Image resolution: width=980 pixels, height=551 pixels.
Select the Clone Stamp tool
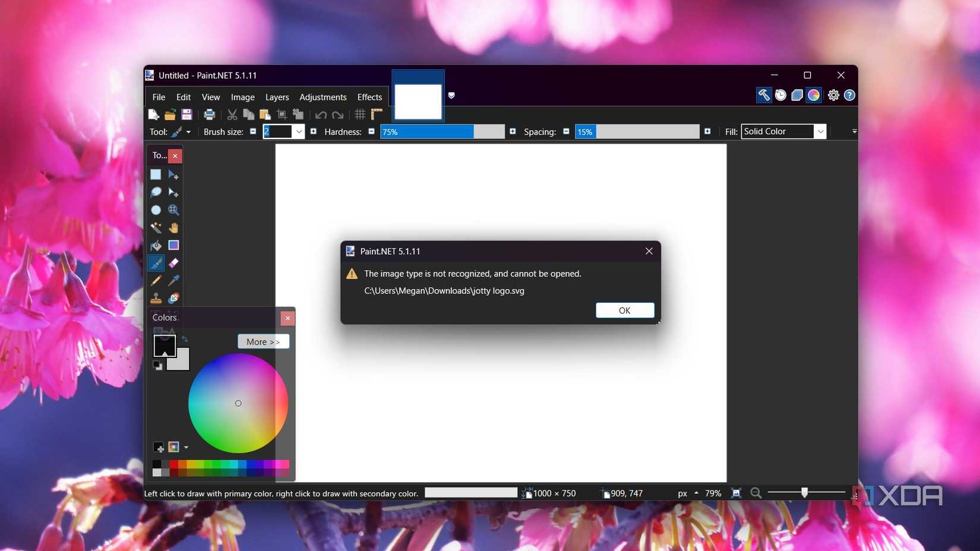click(156, 298)
